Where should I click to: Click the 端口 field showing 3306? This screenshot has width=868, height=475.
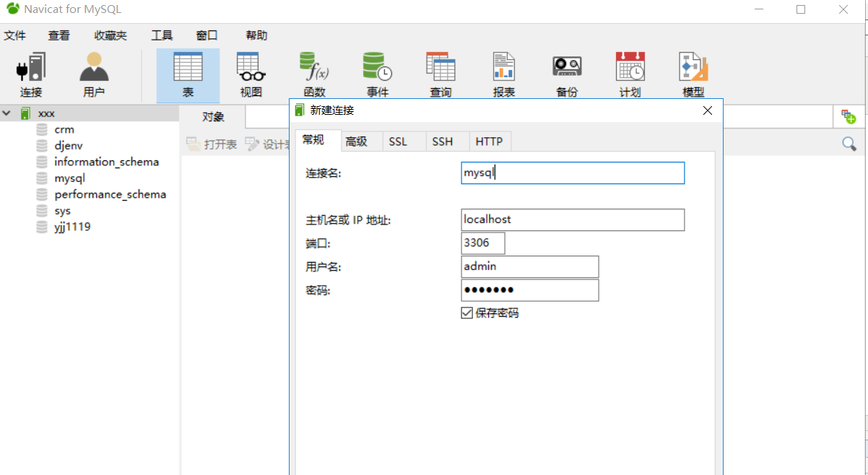point(483,243)
